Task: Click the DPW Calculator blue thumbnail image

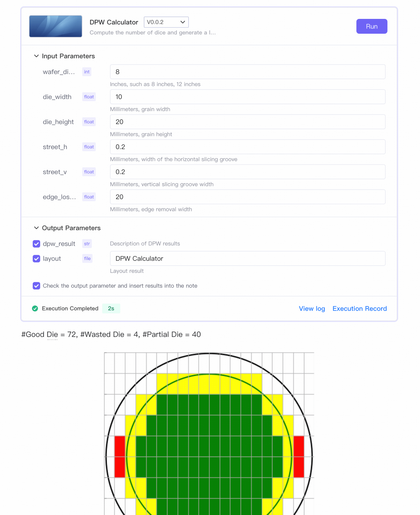Action: 55,26
